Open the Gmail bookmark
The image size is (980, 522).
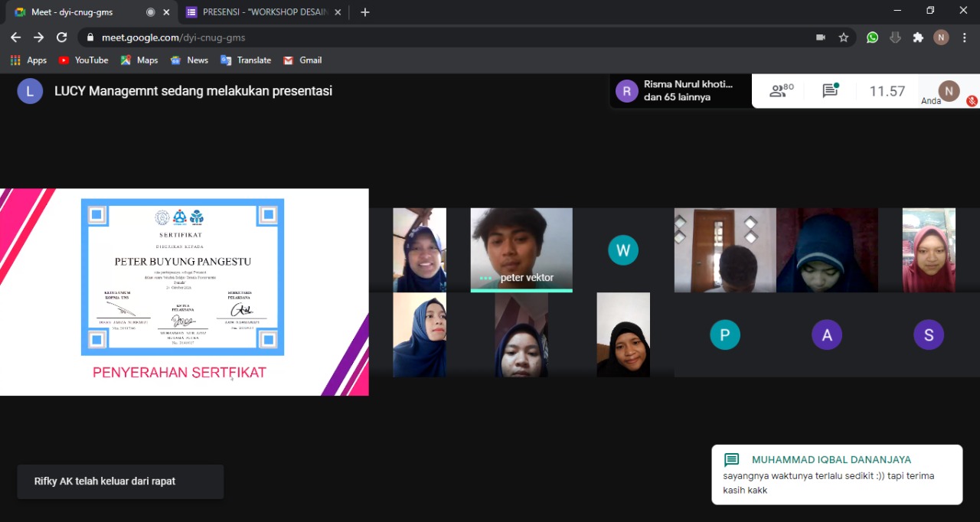302,60
